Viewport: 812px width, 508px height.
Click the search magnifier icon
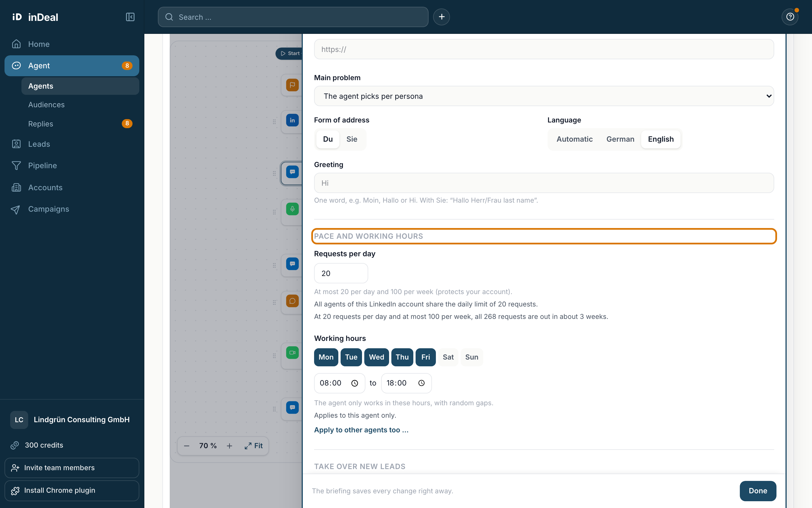coord(169,17)
